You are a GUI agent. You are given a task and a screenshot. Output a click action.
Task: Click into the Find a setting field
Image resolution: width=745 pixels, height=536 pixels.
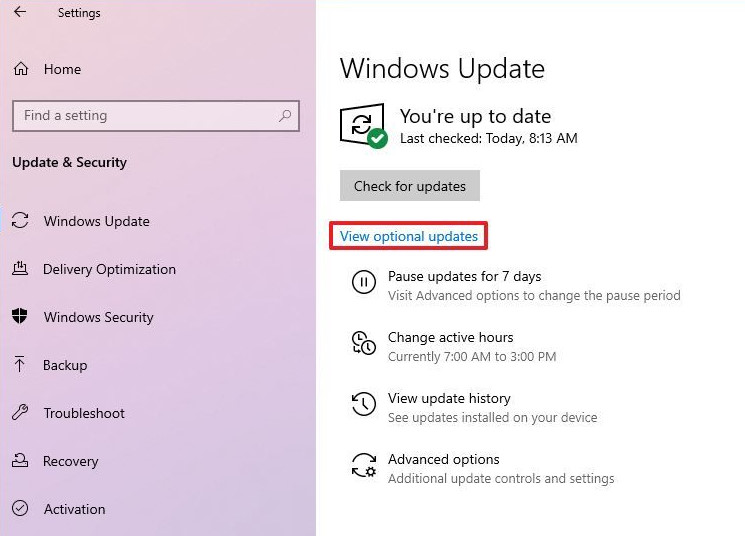point(156,115)
